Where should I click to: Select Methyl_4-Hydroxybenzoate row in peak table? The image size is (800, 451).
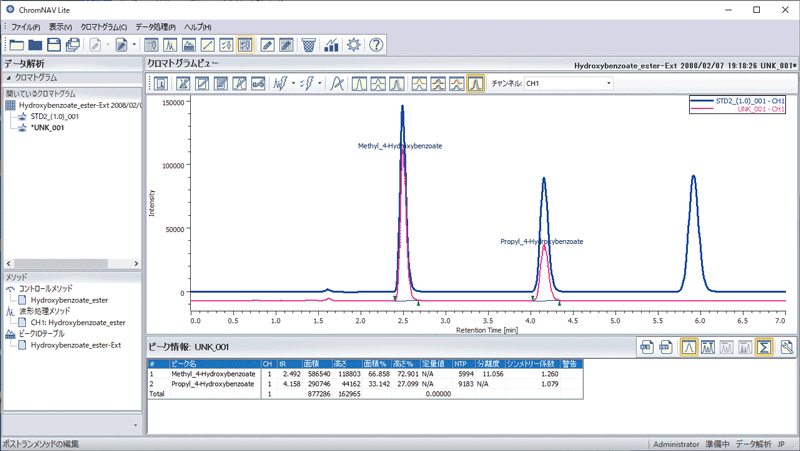(365, 374)
